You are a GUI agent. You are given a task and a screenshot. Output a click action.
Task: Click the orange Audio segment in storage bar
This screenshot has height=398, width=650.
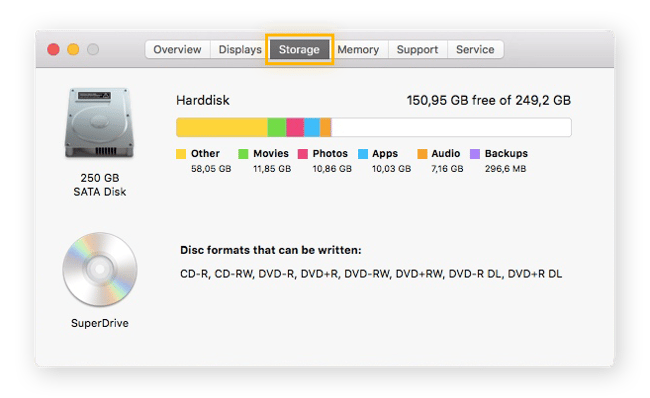click(325, 127)
